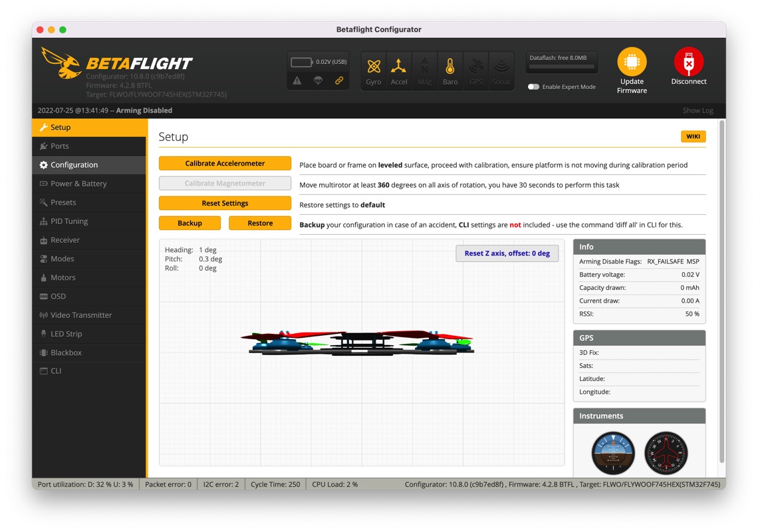
Task: Click the diamond failsafe status icon
Action: coord(318,80)
